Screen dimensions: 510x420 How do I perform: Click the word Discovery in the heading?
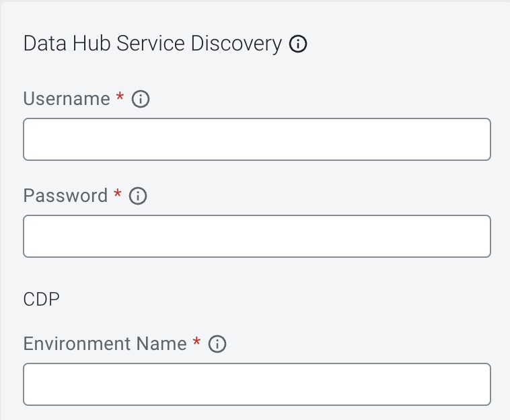(x=236, y=43)
